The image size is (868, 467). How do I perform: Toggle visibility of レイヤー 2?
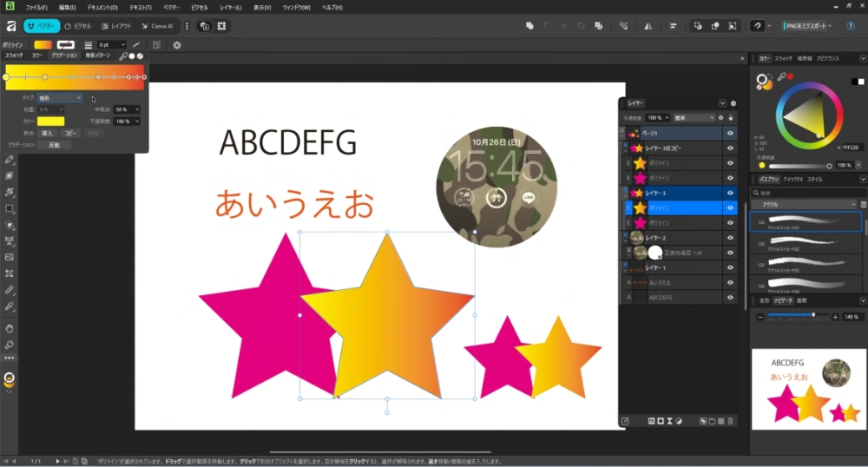730,237
